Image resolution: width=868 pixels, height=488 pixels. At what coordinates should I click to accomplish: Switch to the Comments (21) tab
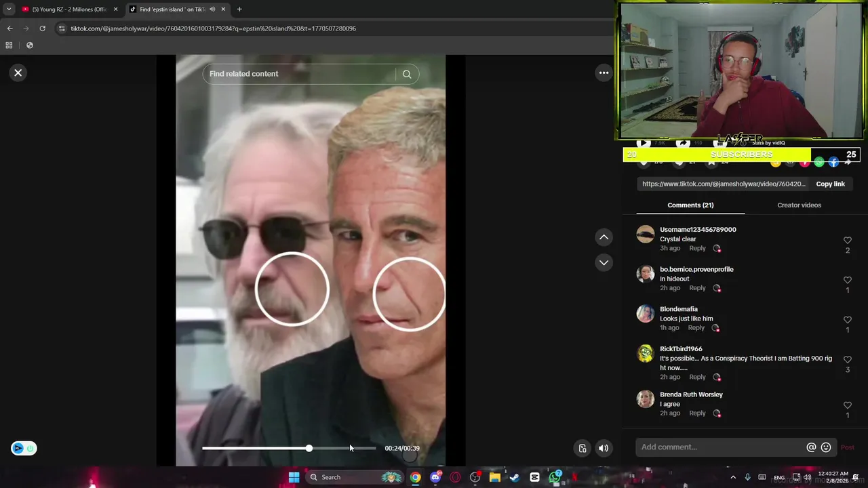tap(690, 205)
